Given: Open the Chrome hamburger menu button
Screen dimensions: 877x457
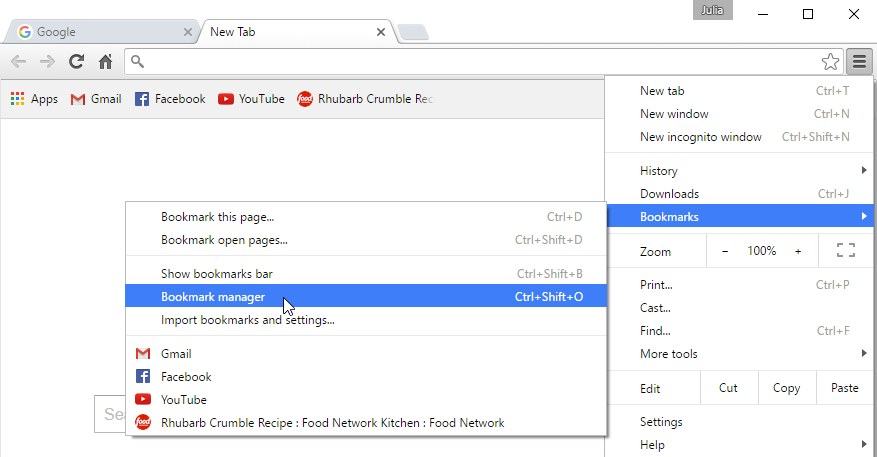Looking at the screenshot, I should pyautogui.click(x=859, y=62).
